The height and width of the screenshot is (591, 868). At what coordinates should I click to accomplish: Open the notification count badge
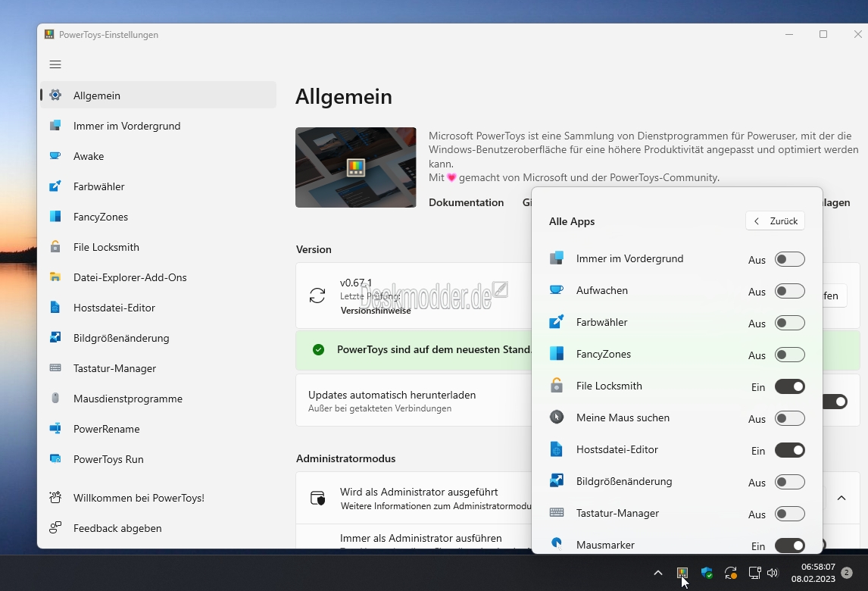point(846,573)
